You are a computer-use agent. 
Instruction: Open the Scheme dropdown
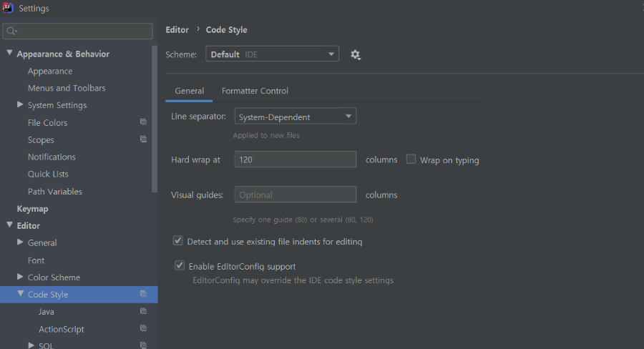click(x=272, y=54)
